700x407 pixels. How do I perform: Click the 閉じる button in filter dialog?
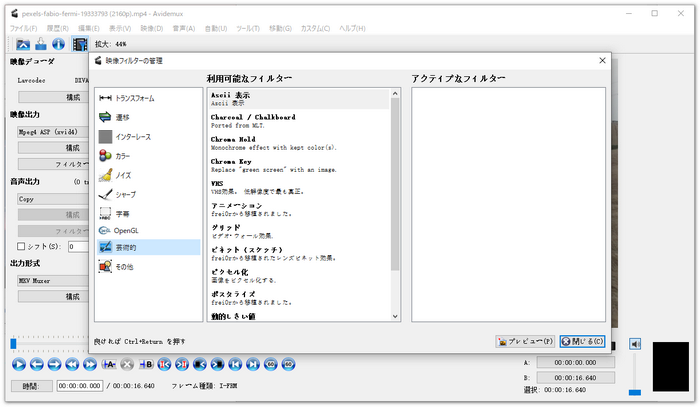[581, 341]
